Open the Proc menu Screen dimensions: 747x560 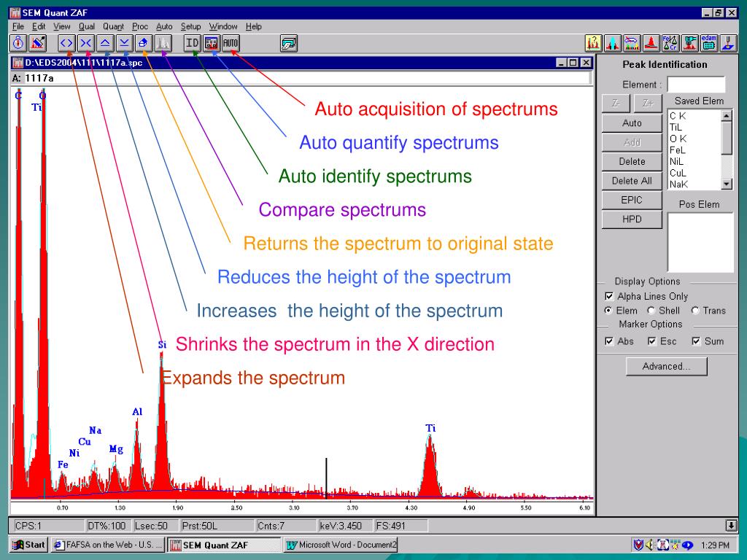click(140, 27)
